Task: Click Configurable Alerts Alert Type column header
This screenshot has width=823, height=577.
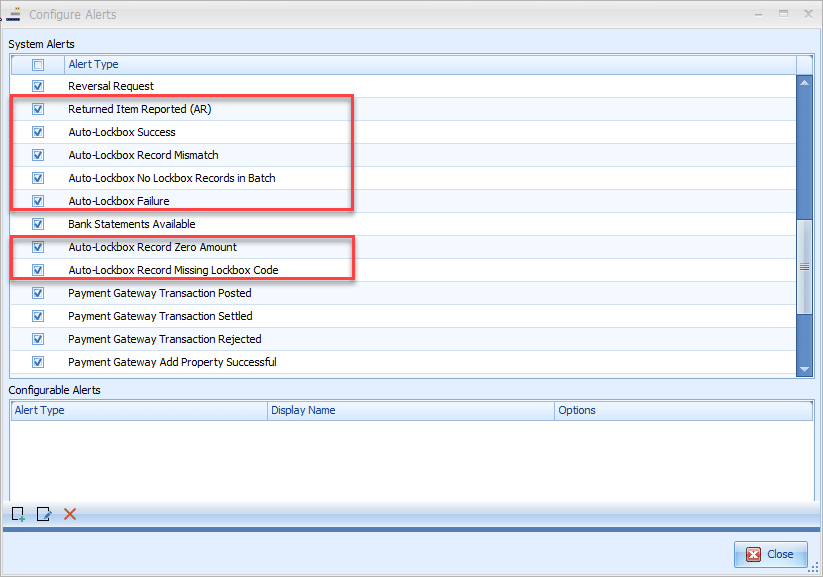Action: tap(139, 411)
